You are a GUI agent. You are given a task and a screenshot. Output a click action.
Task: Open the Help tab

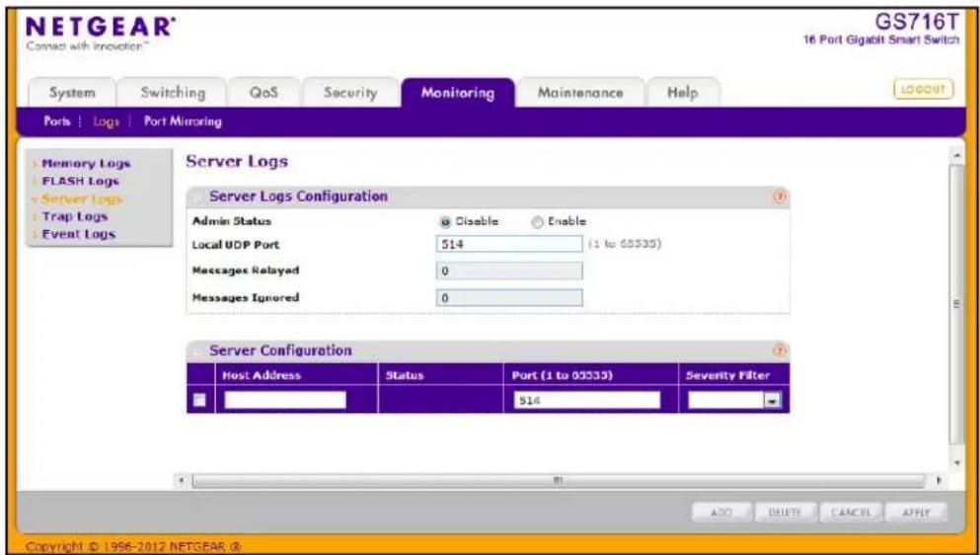(x=683, y=93)
